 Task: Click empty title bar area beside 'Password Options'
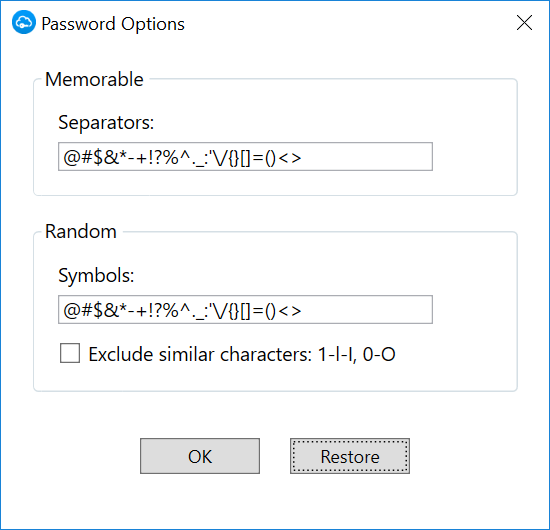click(347, 23)
